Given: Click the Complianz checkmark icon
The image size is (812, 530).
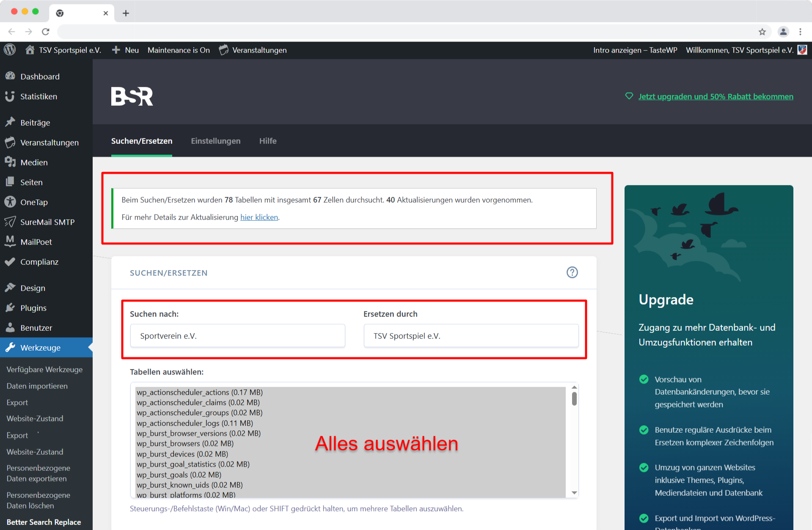Looking at the screenshot, I should [x=10, y=261].
